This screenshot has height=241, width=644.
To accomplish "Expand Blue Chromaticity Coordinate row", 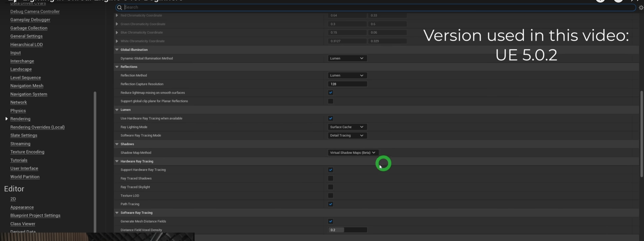I will tap(117, 32).
